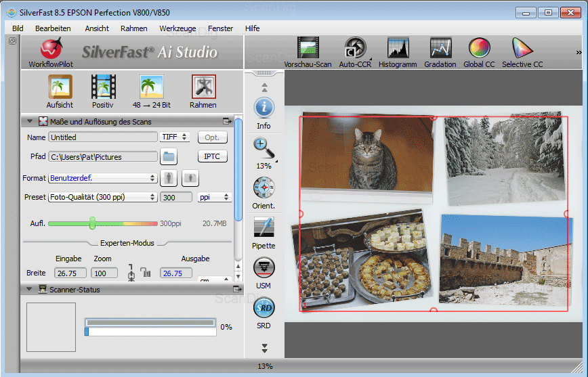Click the Ausgabe 26.75 field
The height and width of the screenshot is (377, 588).
[176, 273]
